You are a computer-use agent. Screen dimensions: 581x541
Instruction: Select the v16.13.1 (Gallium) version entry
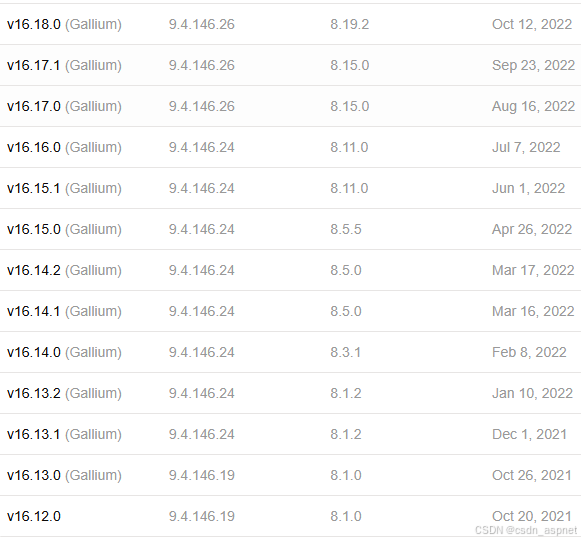pos(64,435)
